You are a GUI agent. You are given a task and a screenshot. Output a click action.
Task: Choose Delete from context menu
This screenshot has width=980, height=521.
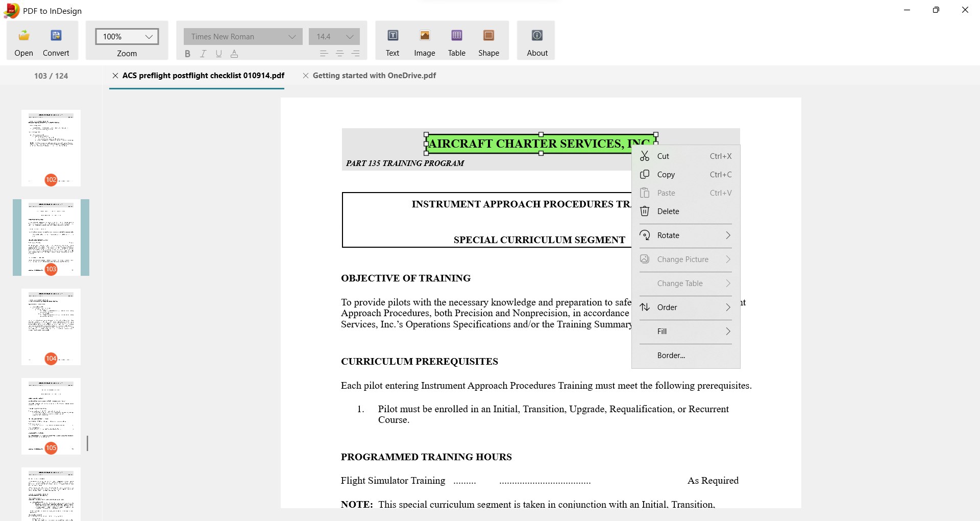[685, 211]
